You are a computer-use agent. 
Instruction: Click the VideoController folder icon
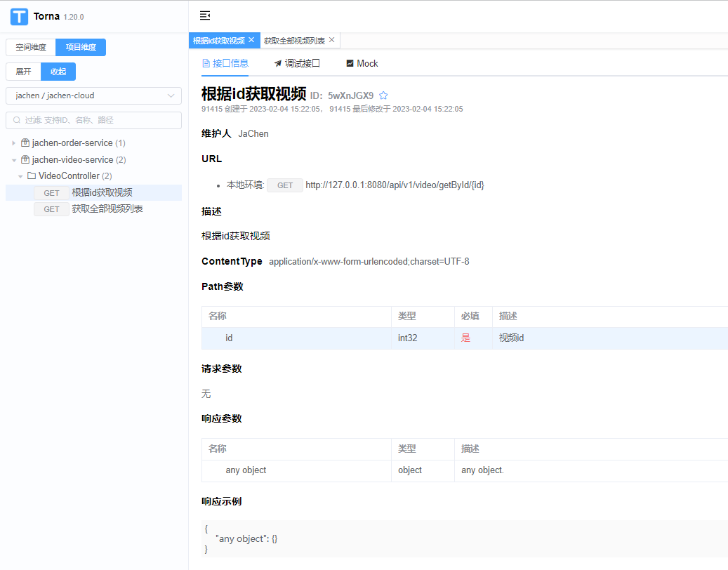click(32, 175)
